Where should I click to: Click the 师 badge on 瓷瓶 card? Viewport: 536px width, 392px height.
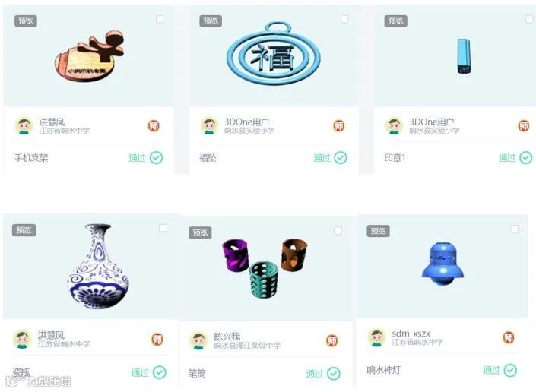157,339
